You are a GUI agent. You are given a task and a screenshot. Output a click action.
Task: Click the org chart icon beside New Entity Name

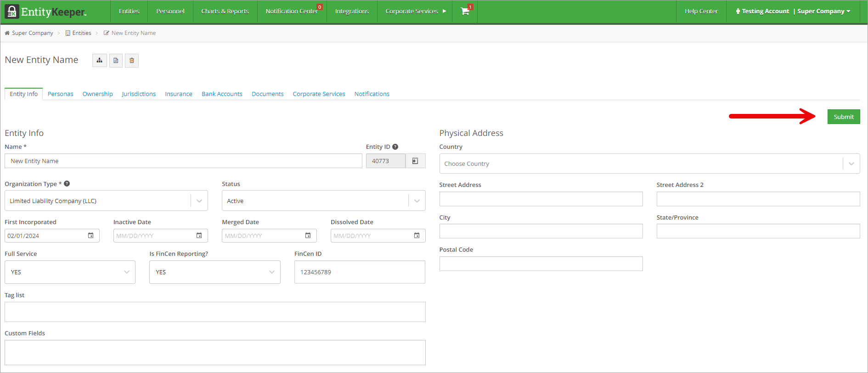point(100,60)
